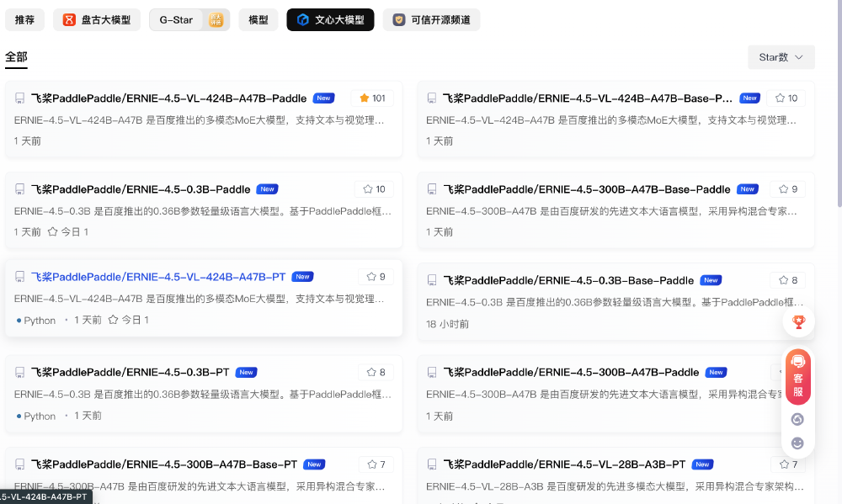Open the leaderboard trophy icon
The width and height of the screenshot is (842, 504).
coord(798,321)
